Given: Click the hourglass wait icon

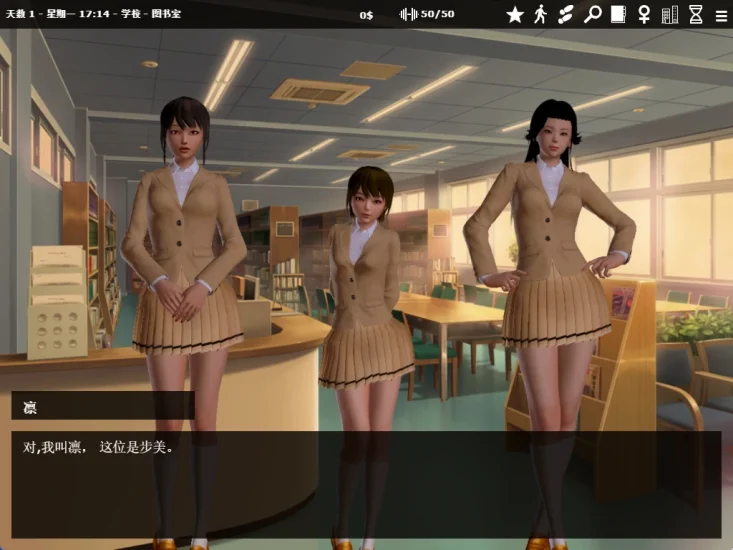Looking at the screenshot, I should pos(696,14).
